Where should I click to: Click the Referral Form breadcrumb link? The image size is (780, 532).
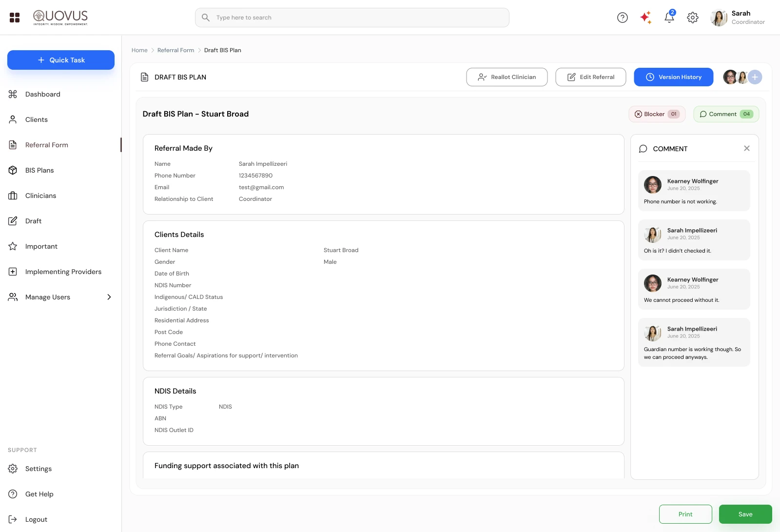pyautogui.click(x=175, y=50)
